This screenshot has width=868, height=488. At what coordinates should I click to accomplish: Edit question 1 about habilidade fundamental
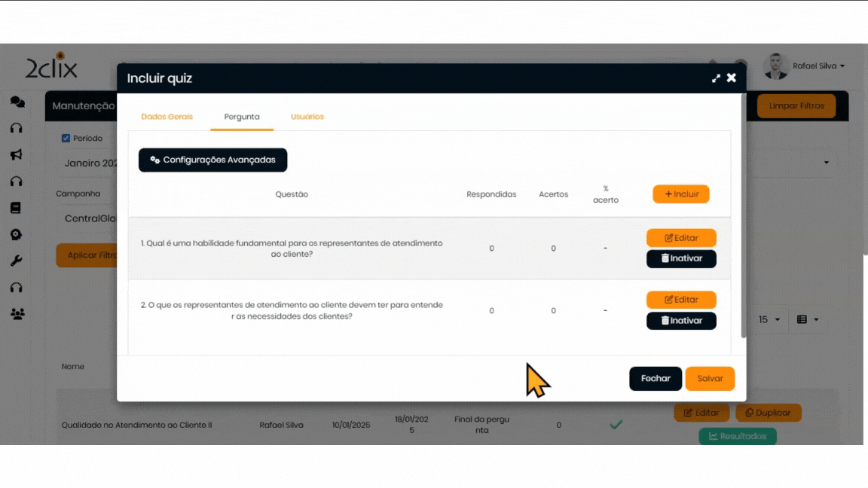(x=681, y=238)
